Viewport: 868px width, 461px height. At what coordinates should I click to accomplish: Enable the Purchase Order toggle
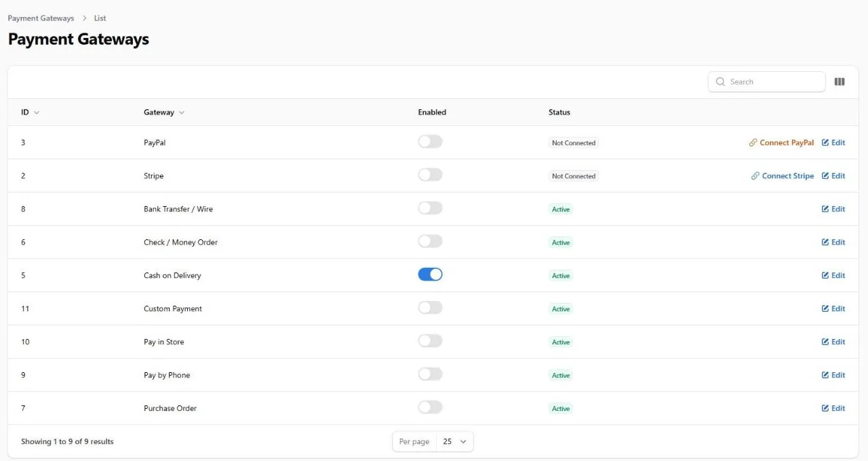coord(430,407)
